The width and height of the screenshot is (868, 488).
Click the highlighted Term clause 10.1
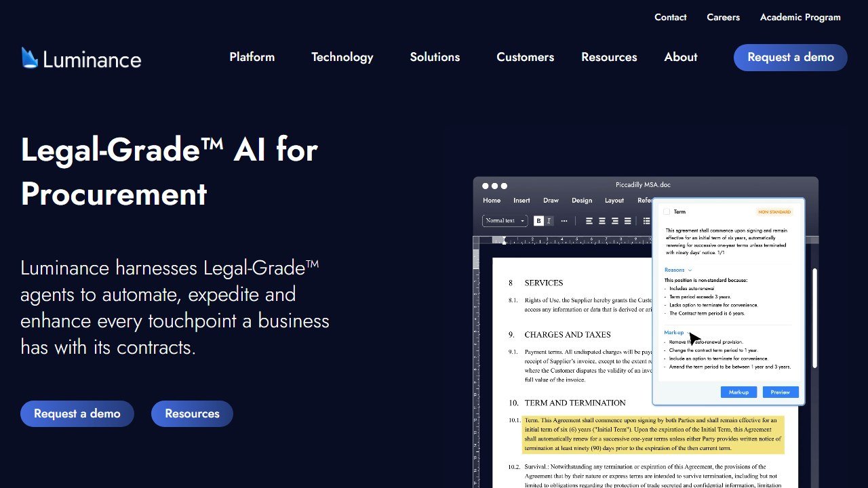point(653,434)
